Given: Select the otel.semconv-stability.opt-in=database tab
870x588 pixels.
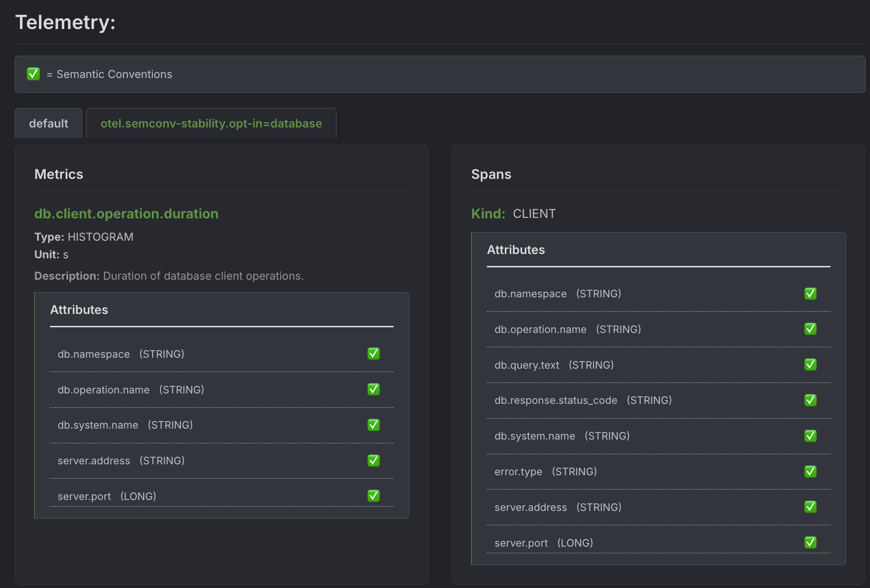Looking at the screenshot, I should point(211,123).
